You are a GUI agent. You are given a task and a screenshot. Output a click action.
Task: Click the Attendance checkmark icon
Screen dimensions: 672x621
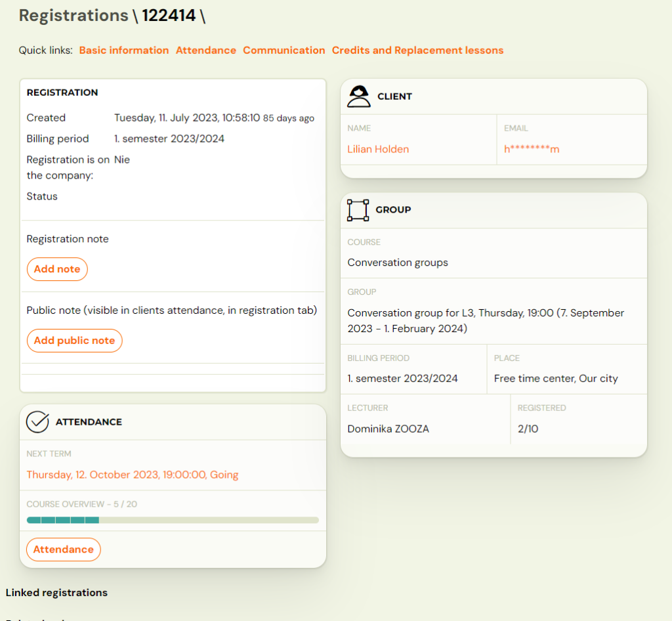tap(37, 422)
